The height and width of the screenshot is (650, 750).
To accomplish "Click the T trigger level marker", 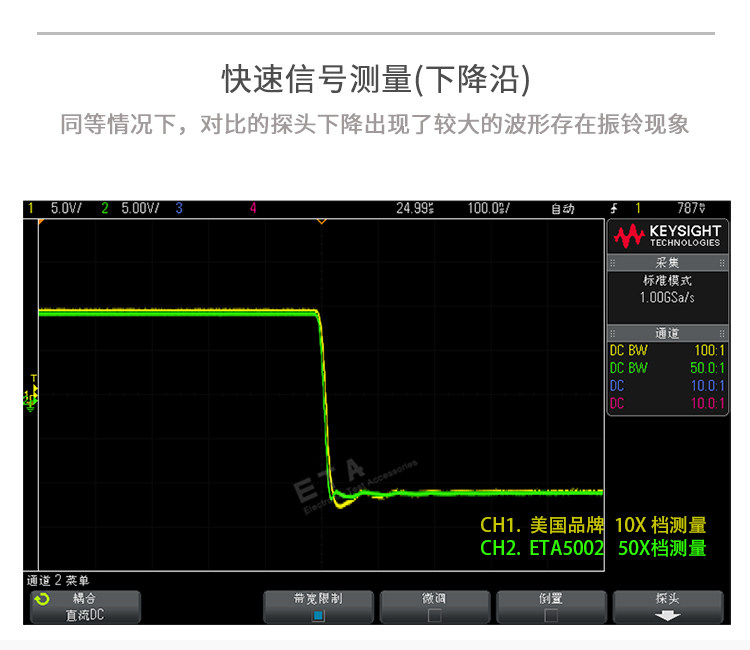I will [x=33, y=378].
